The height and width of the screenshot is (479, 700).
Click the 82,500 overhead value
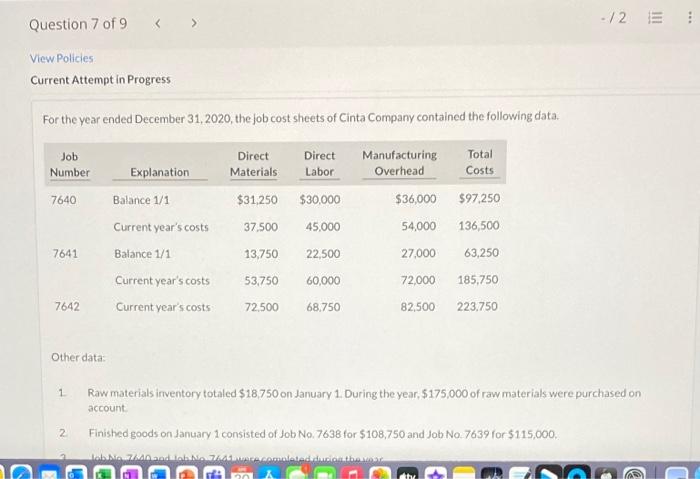click(417, 307)
